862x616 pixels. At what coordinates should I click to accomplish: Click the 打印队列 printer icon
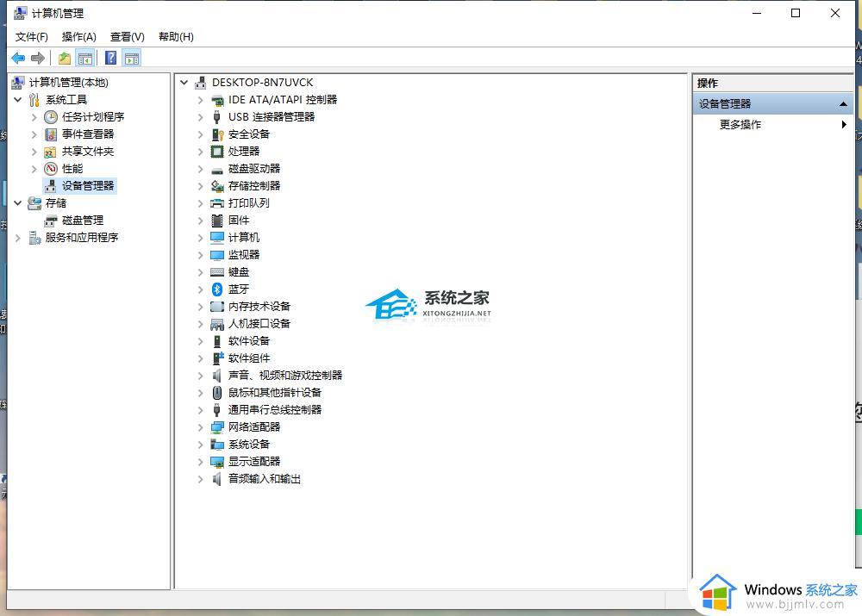[217, 203]
